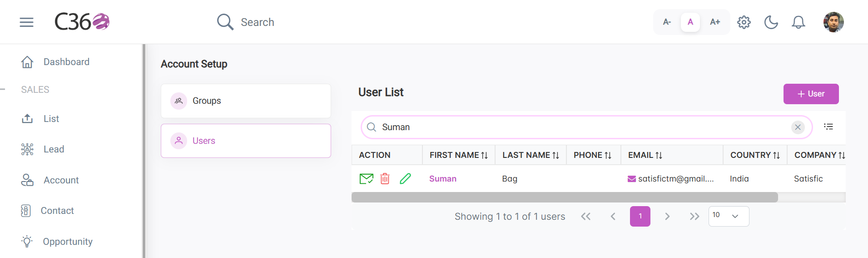Click the Dashboard home icon
This screenshot has width=868, height=258.
(x=27, y=62)
